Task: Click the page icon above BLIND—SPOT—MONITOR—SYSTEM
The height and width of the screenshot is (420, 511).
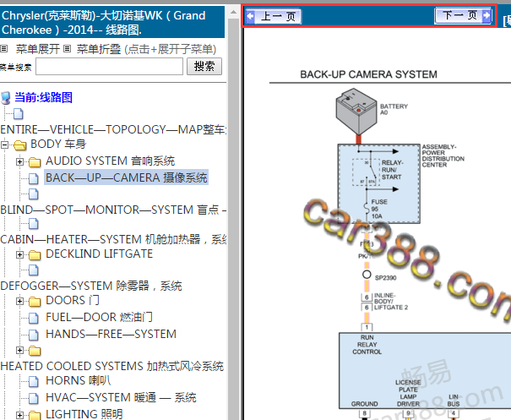Action: [x=34, y=194]
